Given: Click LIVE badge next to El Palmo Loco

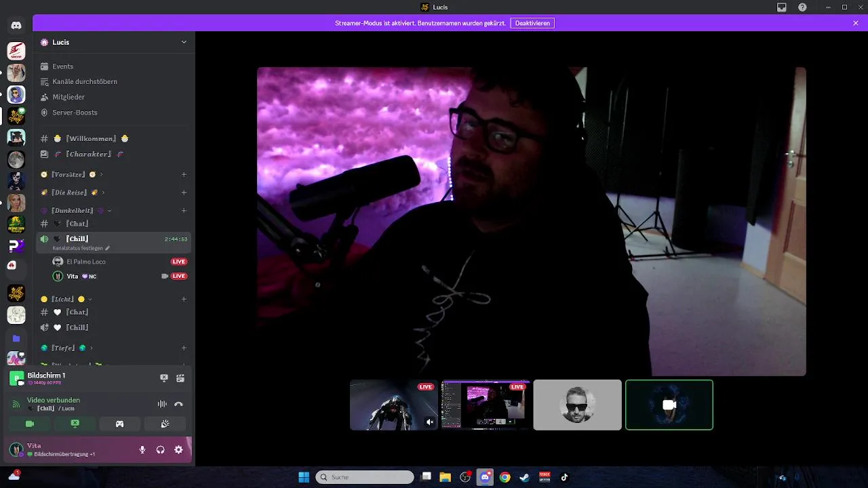Looking at the screenshot, I should tap(179, 262).
